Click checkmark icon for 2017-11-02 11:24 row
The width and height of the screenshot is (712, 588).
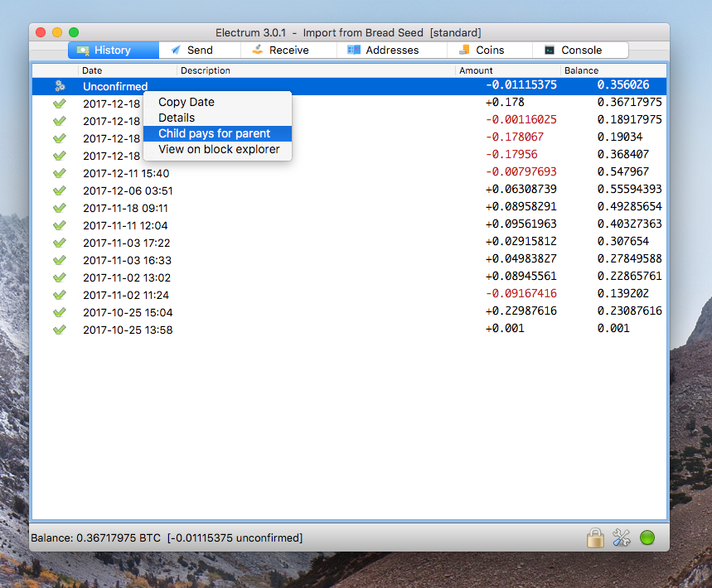(x=60, y=295)
